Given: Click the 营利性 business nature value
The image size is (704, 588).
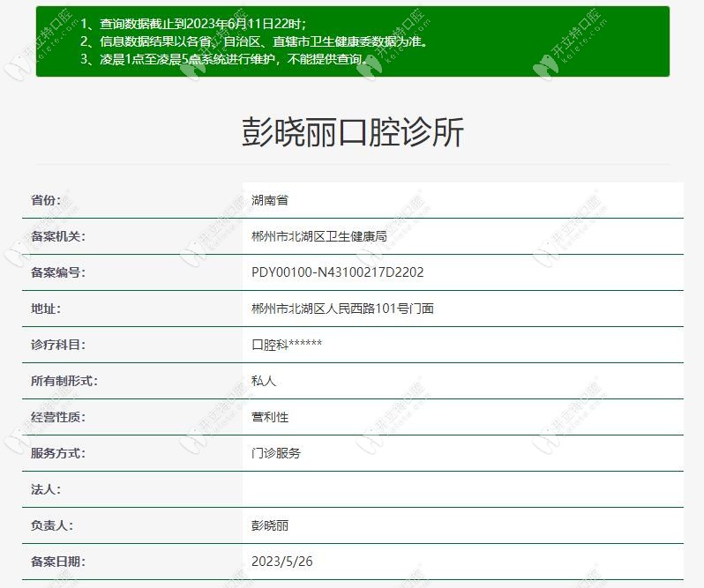Looking at the screenshot, I should pos(270,417).
